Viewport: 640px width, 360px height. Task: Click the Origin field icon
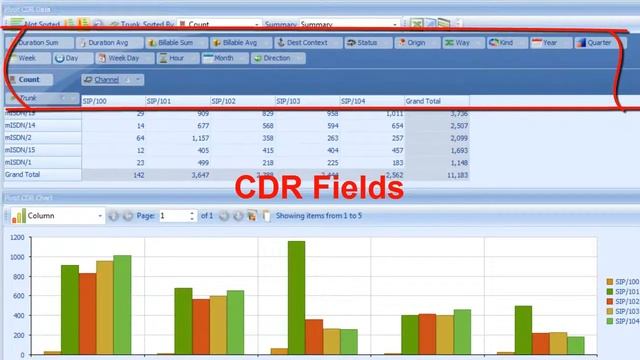[402, 42]
